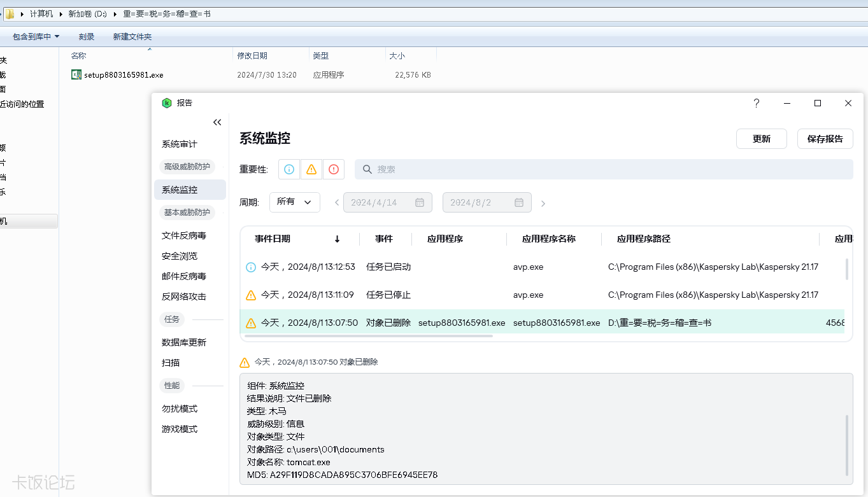
Task: Click info icon on the 13:12:53 event row
Action: tap(251, 267)
